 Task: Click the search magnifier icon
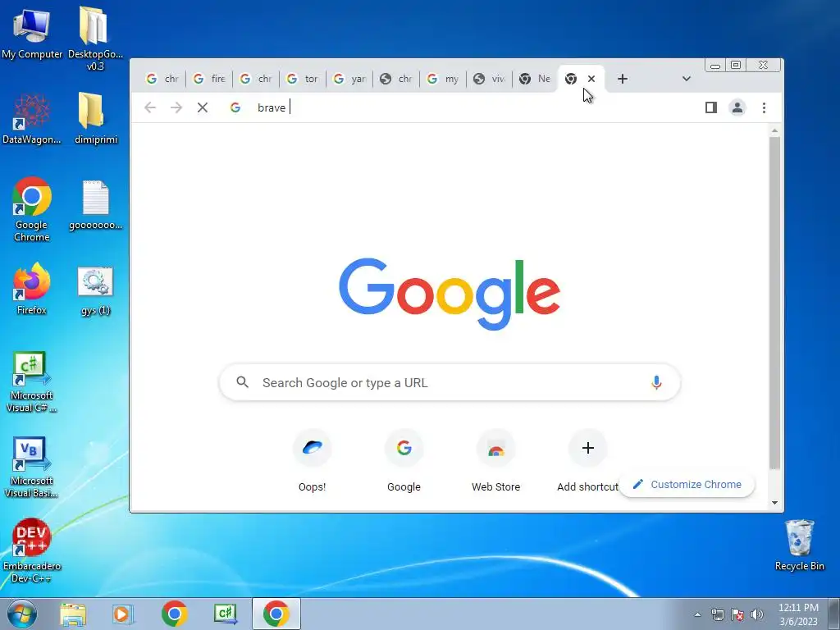point(243,382)
